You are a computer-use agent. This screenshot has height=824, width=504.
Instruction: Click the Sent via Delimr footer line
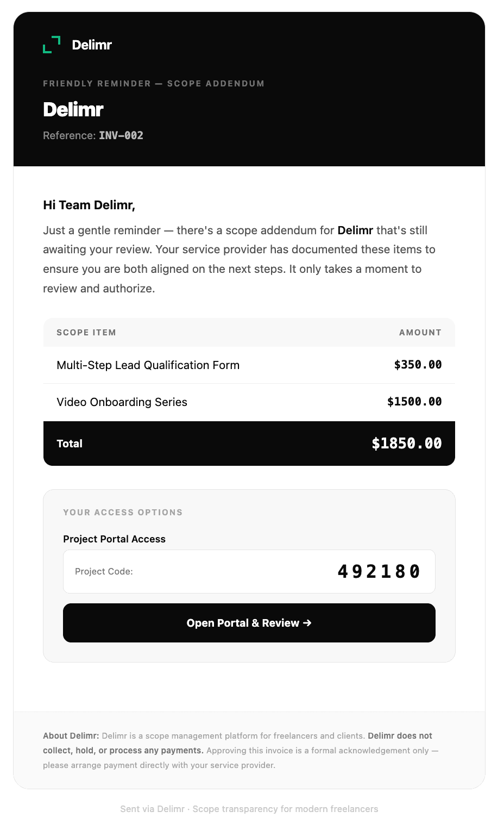tap(249, 809)
